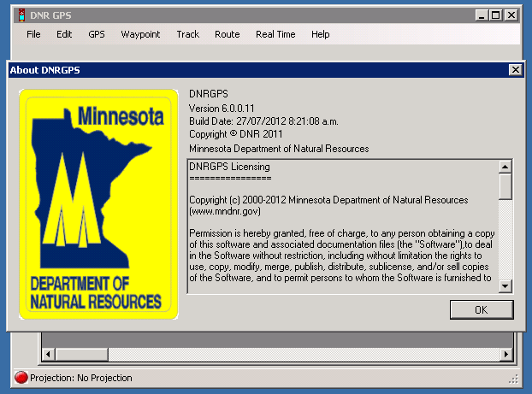Click the licensing text vertical scrollbar thumb
The width and height of the screenshot is (532, 394).
click(x=505, y=186)
